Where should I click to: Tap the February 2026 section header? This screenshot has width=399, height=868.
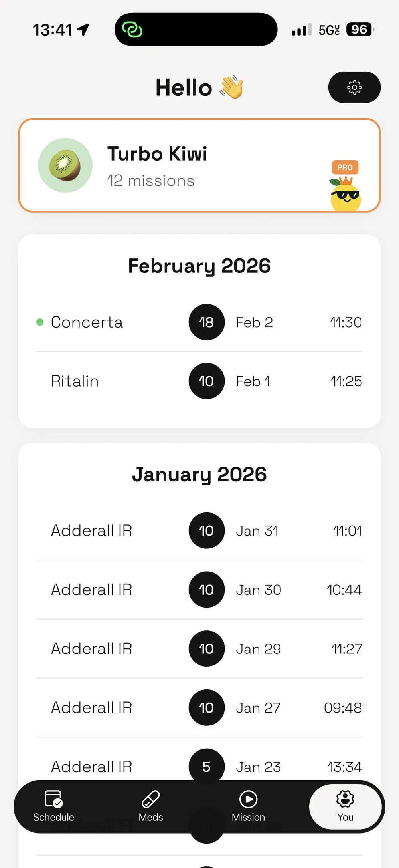click(x=199, y=266)
